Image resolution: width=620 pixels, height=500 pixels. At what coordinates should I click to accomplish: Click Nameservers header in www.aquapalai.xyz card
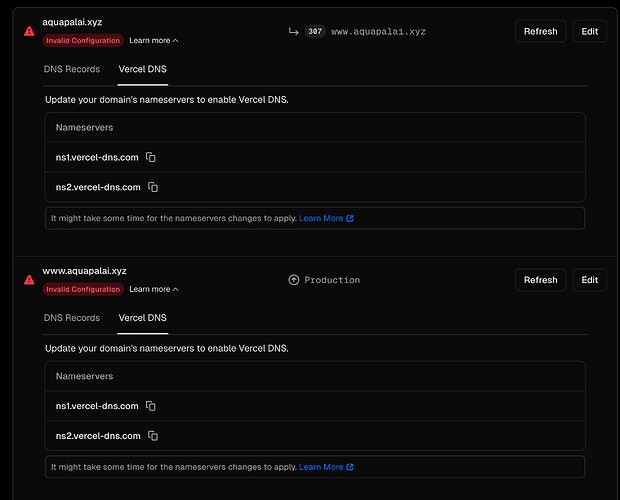coord(84,376)
